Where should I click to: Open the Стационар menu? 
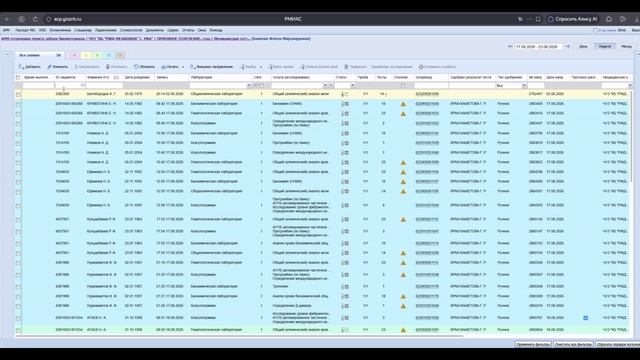point(83,30)
